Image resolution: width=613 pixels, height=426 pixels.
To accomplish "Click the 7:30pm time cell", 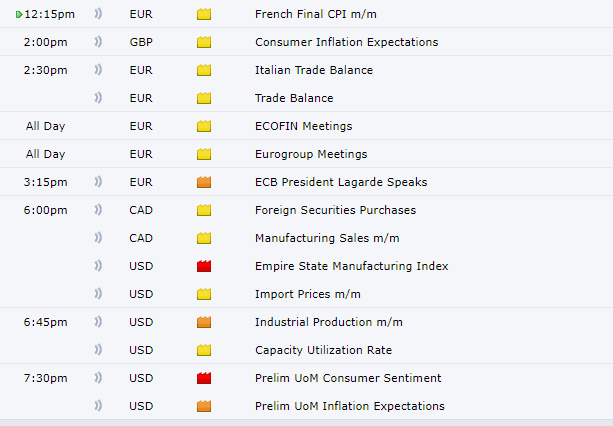I will coord(45,378).
